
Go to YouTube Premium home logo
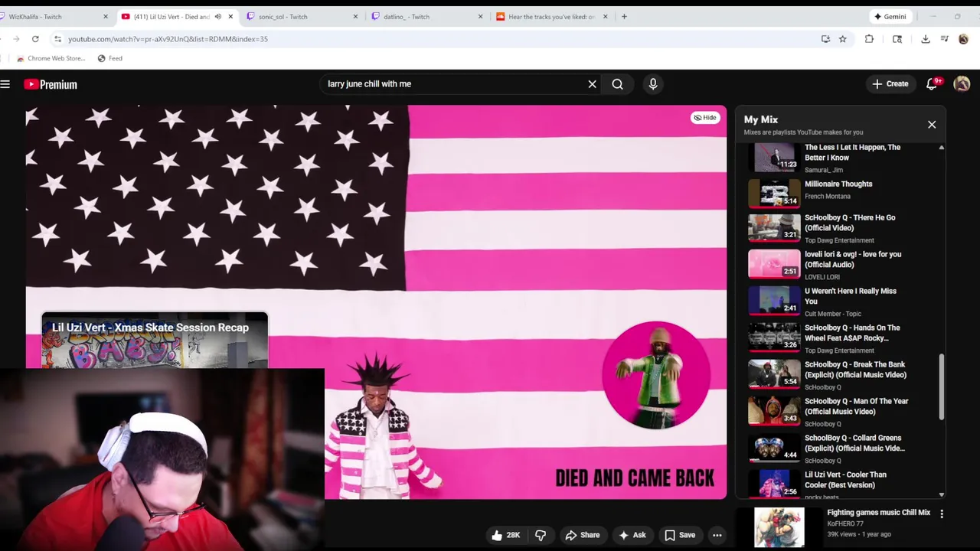pyautogui.click(x=51, y=84)
